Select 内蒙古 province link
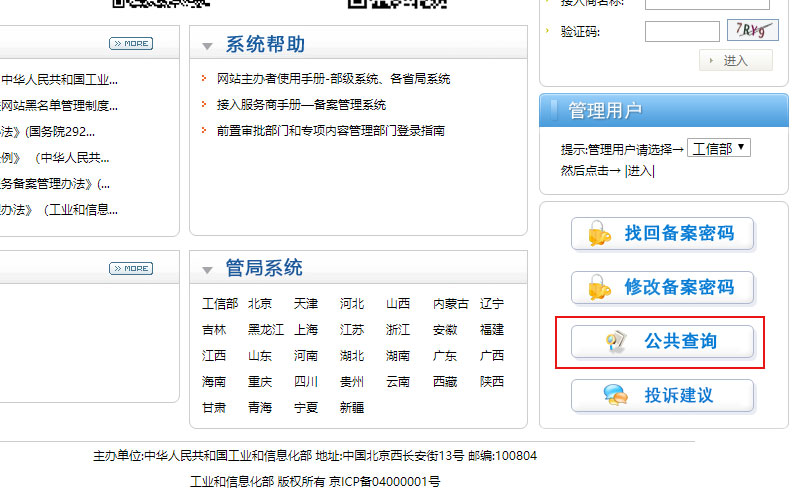The image size is (800, 496). (451, 304)
